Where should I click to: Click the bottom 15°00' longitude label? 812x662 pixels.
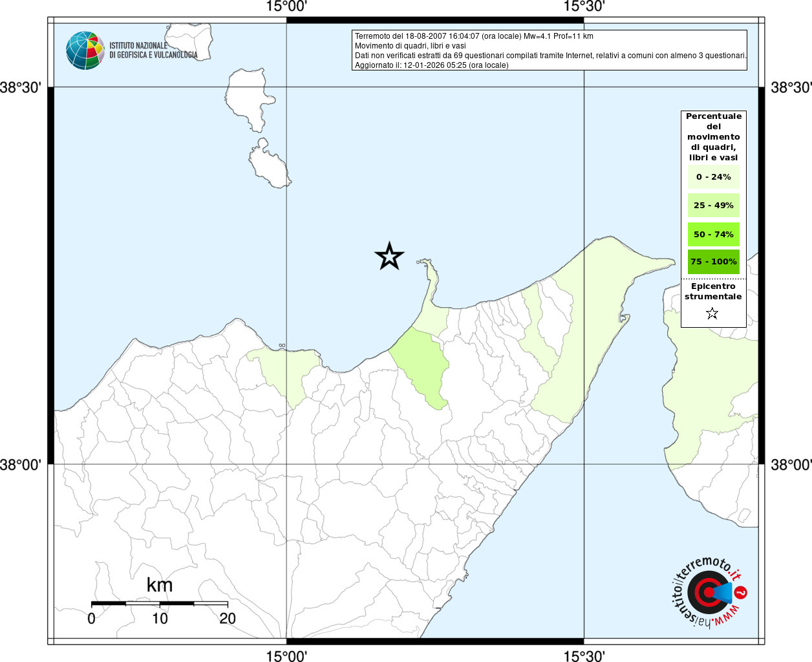point(286,656)
